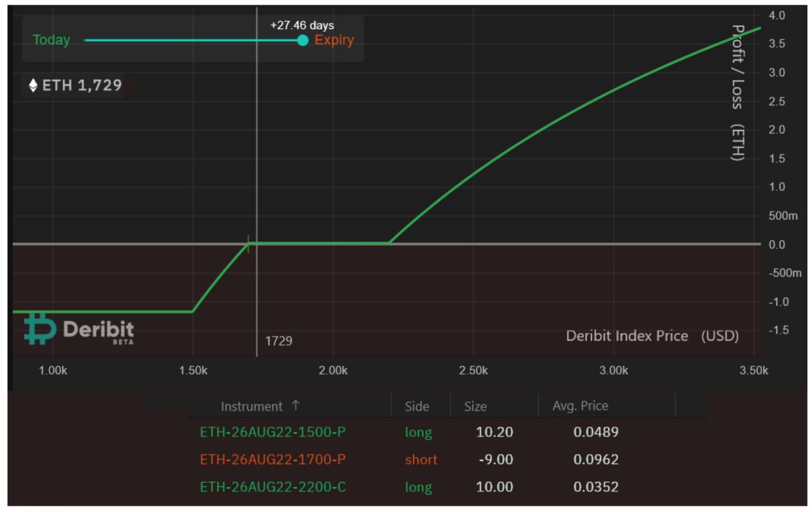Click the long side of the 1500-P row
This screenshot has width=812, height=512.
(418, 432)
